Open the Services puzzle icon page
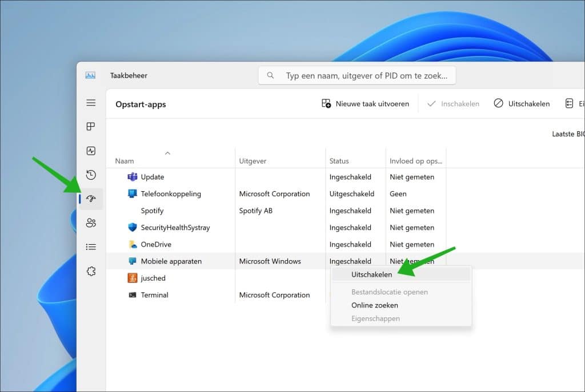 (91, 271)
